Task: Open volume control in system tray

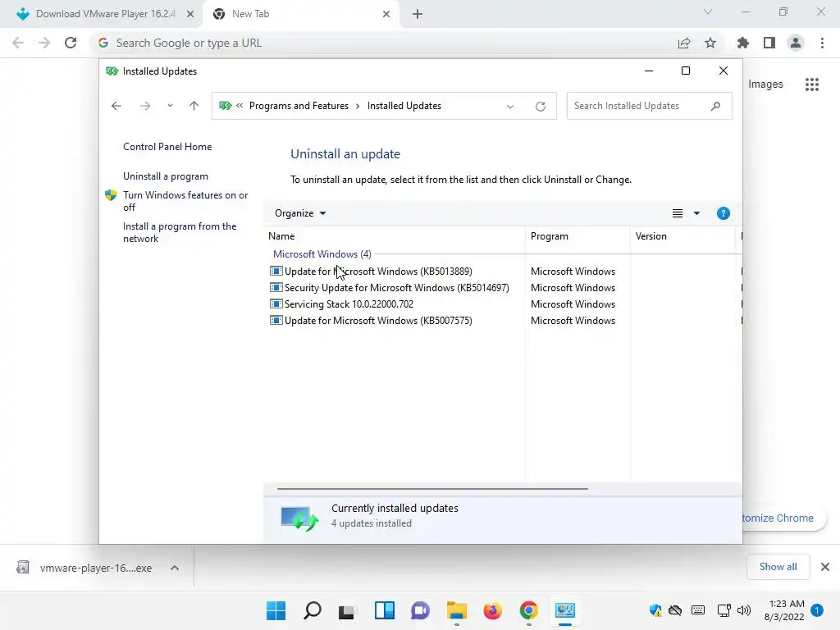Action: 743,610
